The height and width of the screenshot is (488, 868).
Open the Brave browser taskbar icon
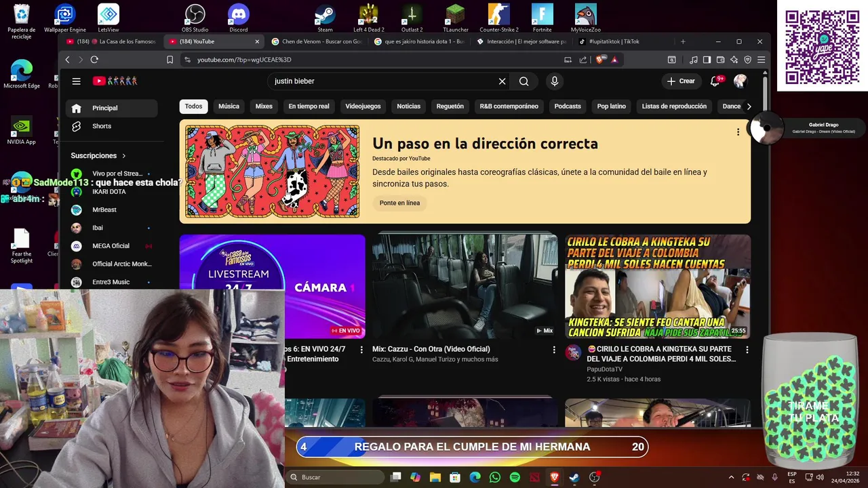coord(555,477)
